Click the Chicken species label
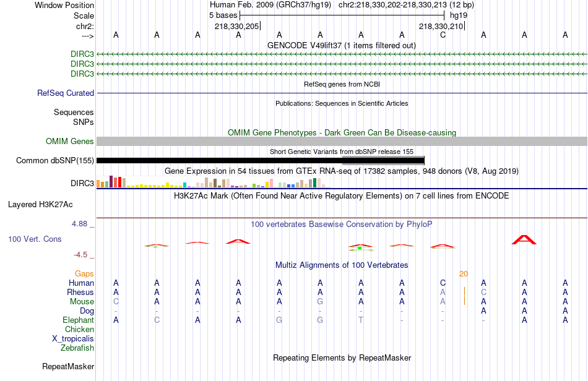 click(x=79, y=329)
